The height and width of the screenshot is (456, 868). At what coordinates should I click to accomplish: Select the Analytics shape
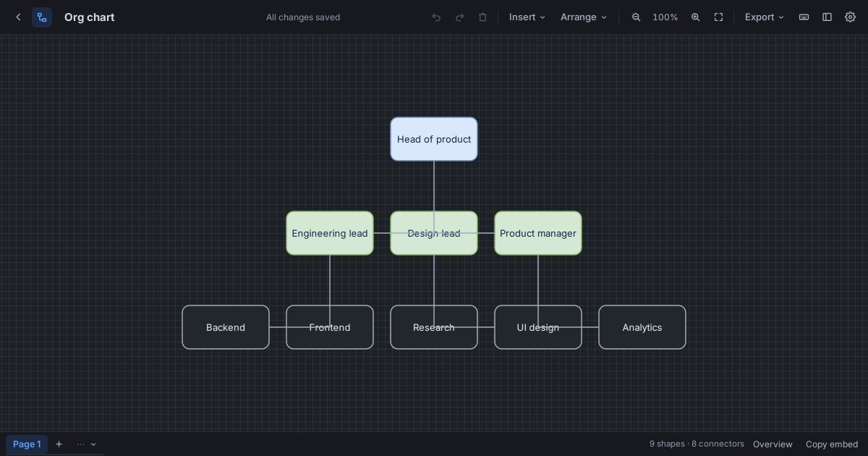(x=642, y=327)
